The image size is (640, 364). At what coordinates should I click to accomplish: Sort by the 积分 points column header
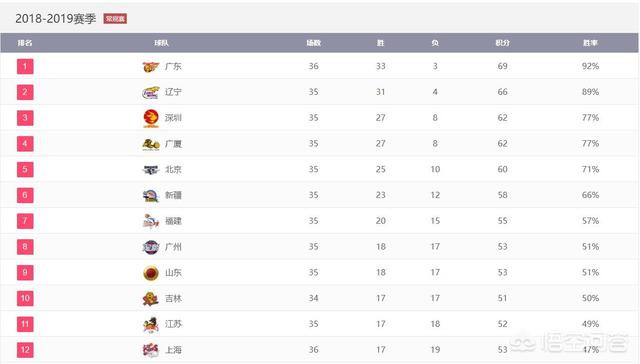coord(502,43)
